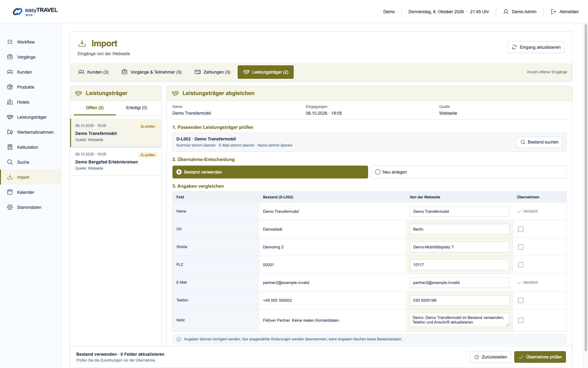Click Übernahme prüfen button
588x368 pixels.
(540, 357)
